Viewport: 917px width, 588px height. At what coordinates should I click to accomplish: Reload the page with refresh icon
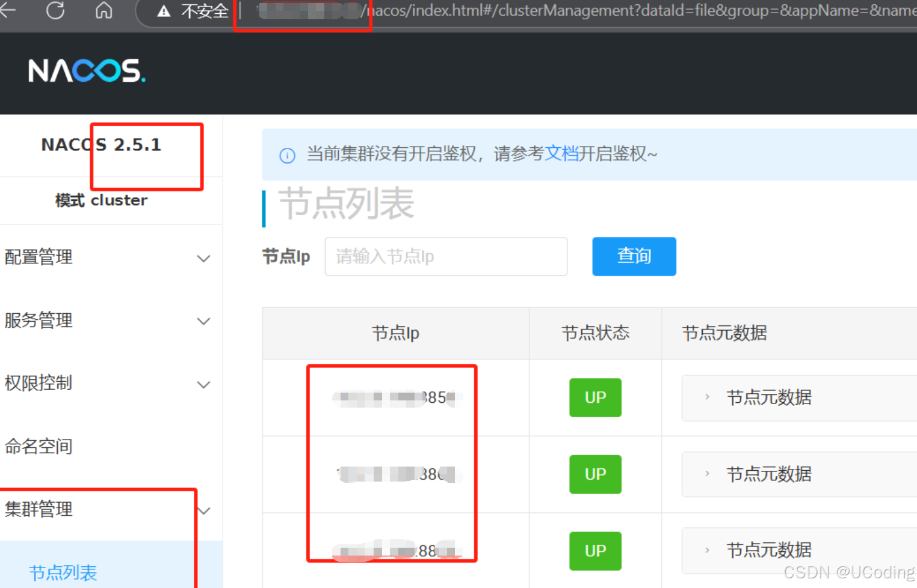click(55, 10)
